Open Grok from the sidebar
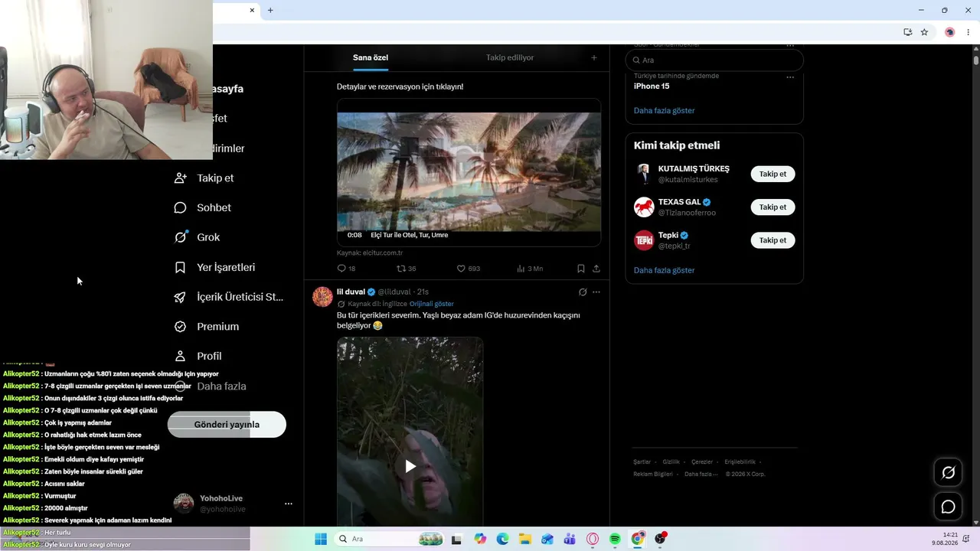The image size is (980, 551). coord(198,237)
